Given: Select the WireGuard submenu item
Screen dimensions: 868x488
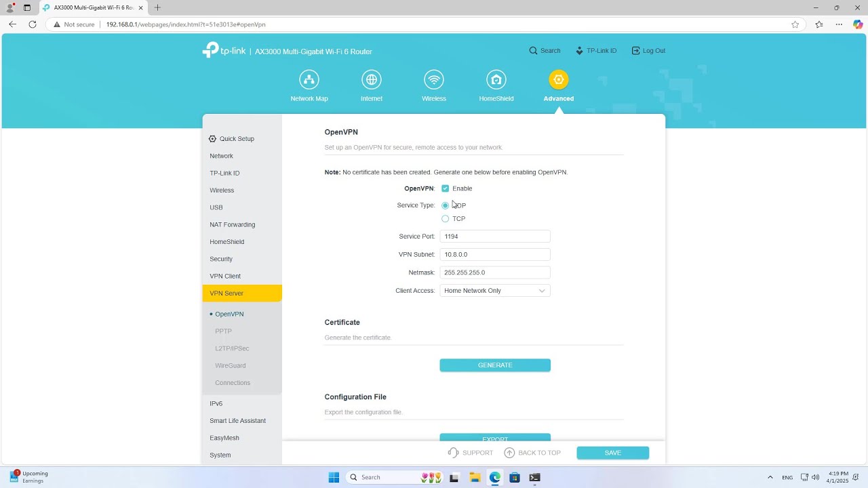Looking at the screenshot, I should (x=231, y=366).
